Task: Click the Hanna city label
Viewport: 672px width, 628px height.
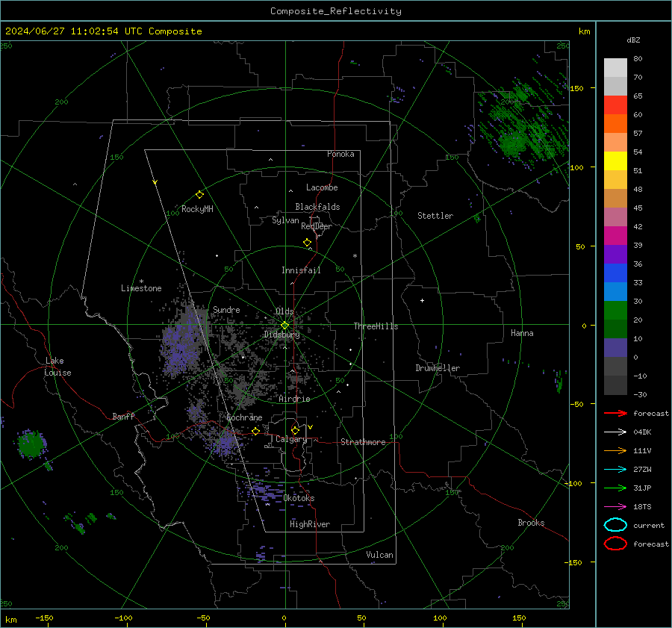Action: (522, 333)
